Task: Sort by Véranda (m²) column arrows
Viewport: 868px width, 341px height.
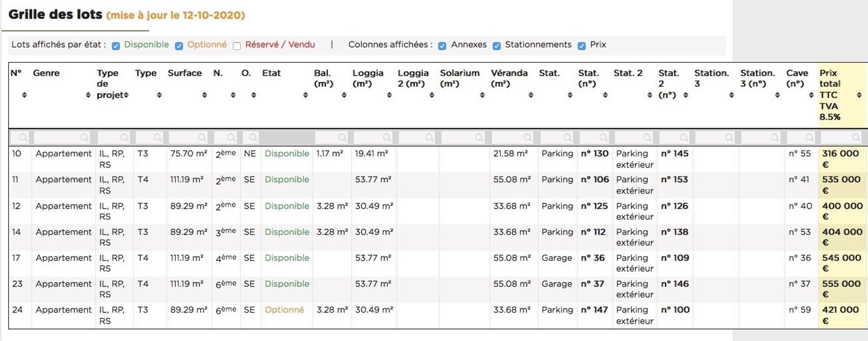Action: 531,95
